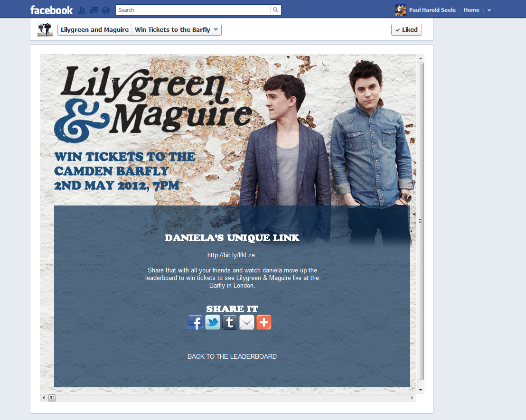Viewport: 526px width, 420px height.
Task: Click the vertical scrollbar up arrow
Action: [420, 58]
